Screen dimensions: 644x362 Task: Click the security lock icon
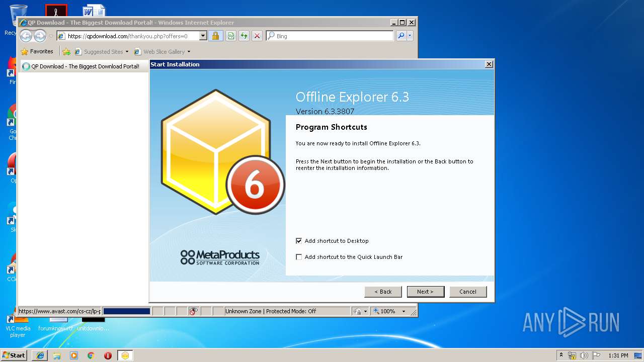(x=215, y=36)
